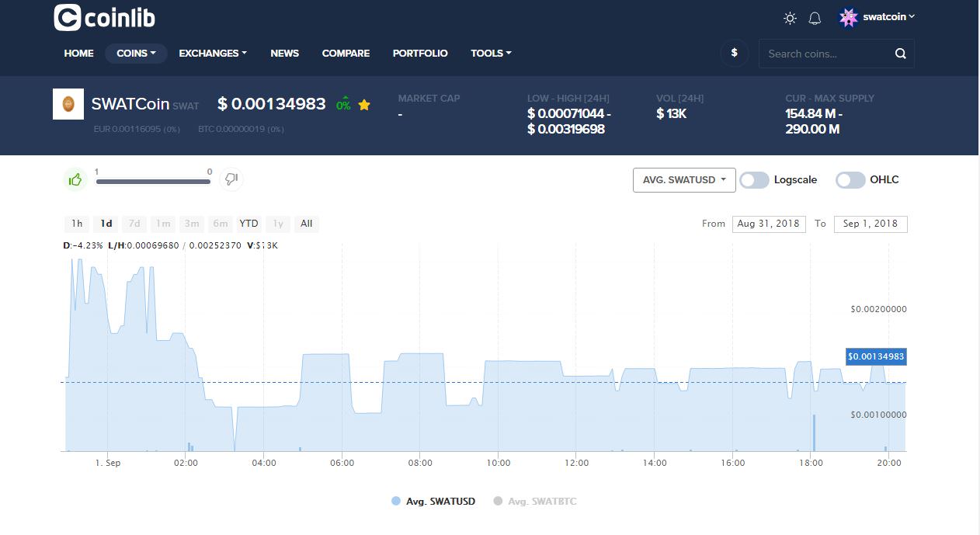This screenshot has width=980, height=535.
Task: Click the coinlib logo
Action: [104, 17]
